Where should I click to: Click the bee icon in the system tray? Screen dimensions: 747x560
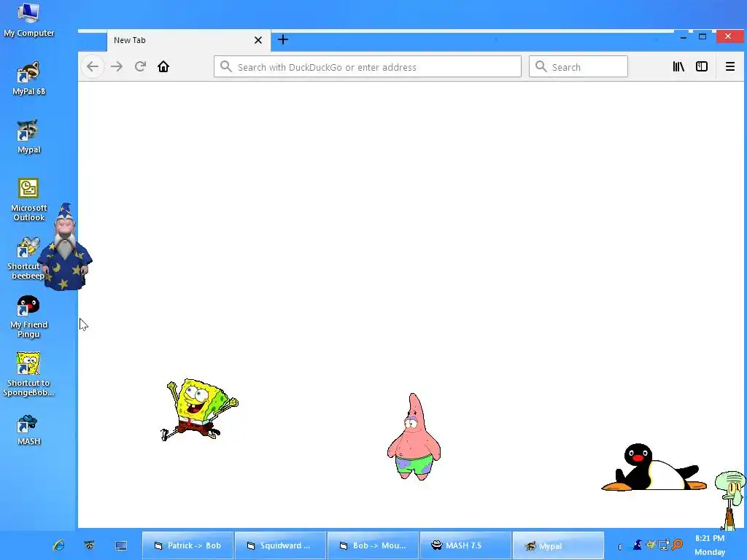pos(650,544)
